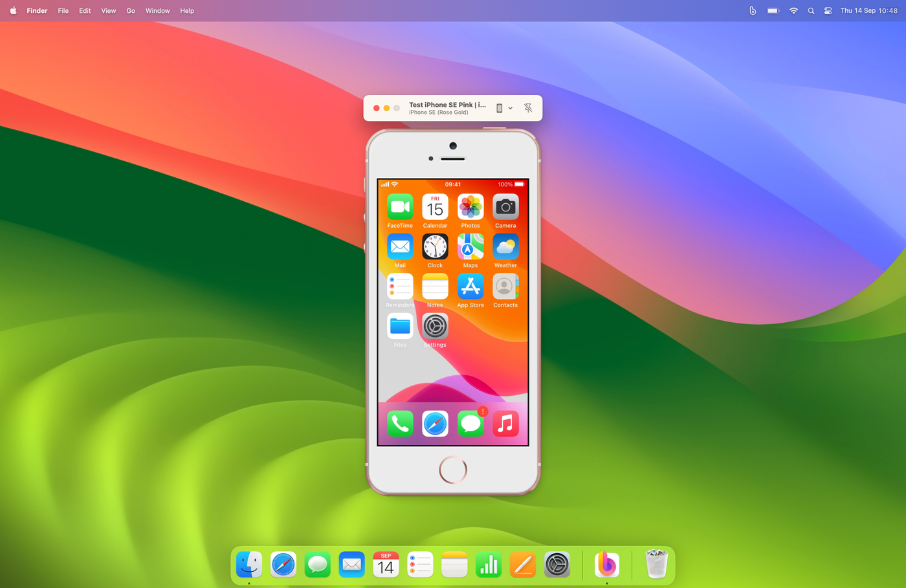
Task: Click the date and time in menu bar
Action: (x=869, y=10)
